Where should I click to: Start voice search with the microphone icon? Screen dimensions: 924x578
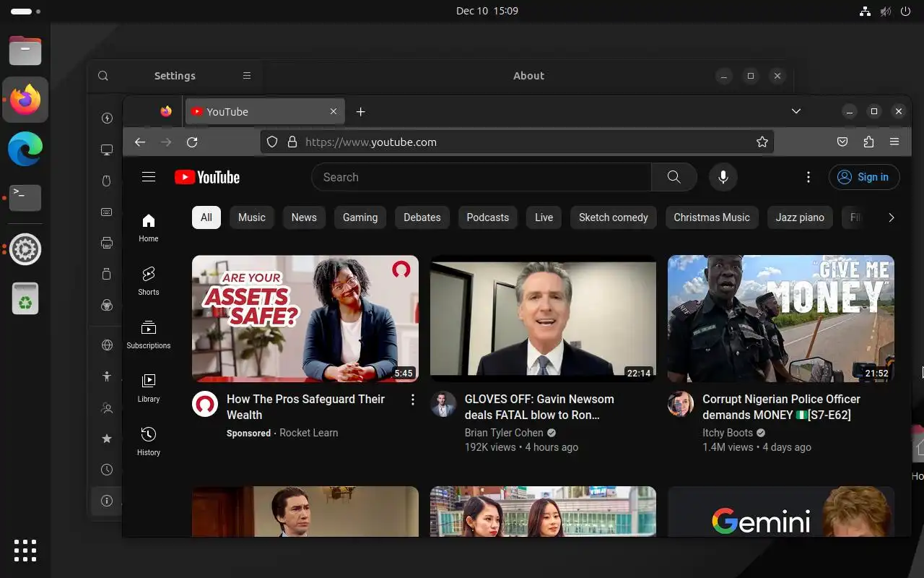tap(723, 177)
